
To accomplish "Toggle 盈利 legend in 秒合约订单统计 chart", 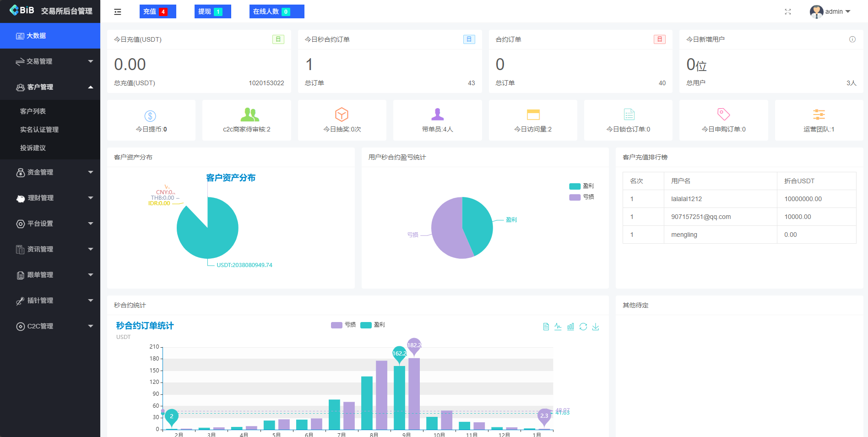I will tap(373, 325).
